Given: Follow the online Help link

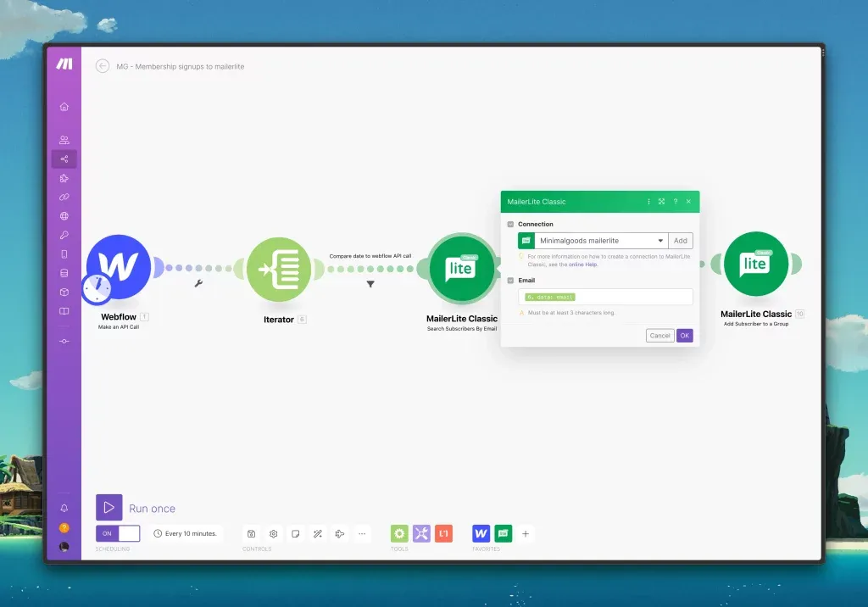Looking at the screenshot, I should 583,265.
